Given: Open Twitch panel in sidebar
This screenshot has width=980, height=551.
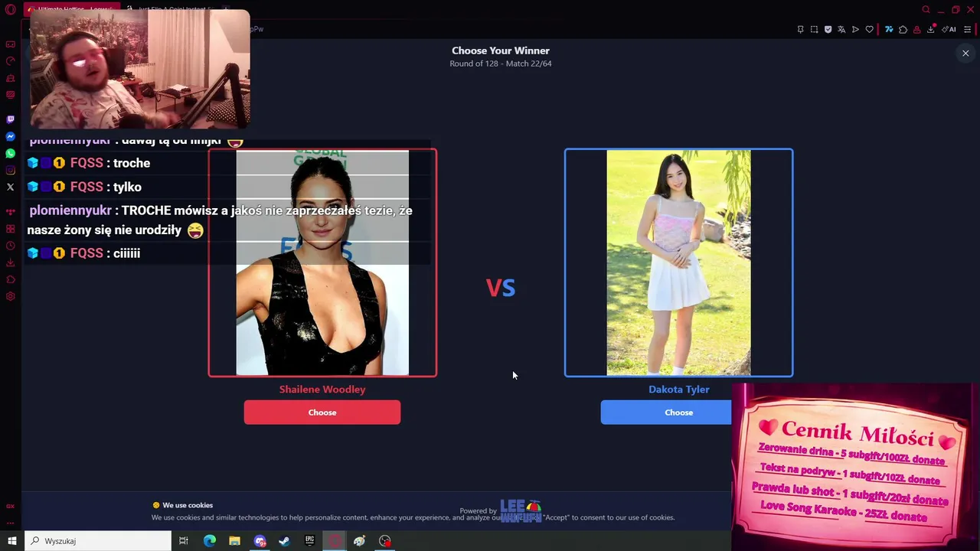Looking at the screenshot, I should pos(11,119).
